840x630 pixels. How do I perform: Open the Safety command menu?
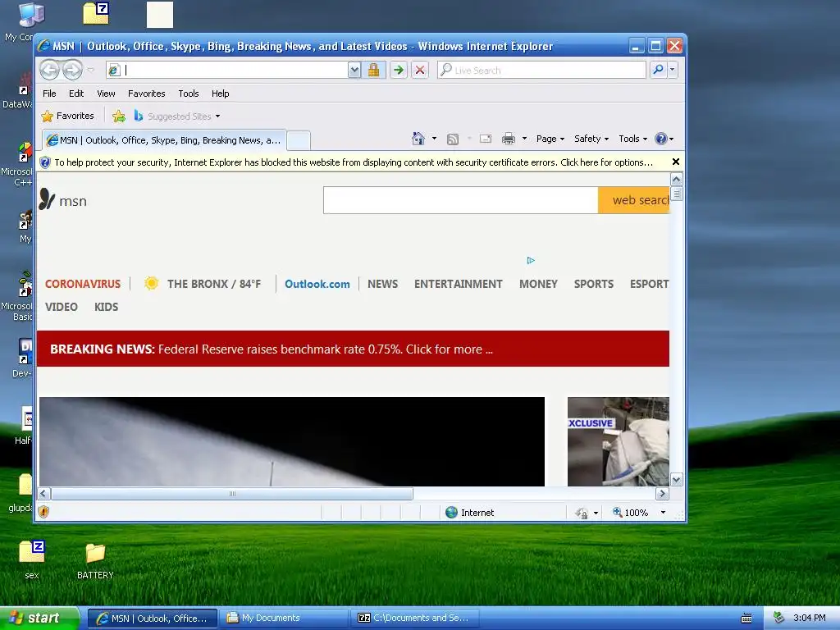[x=591, y=139]
